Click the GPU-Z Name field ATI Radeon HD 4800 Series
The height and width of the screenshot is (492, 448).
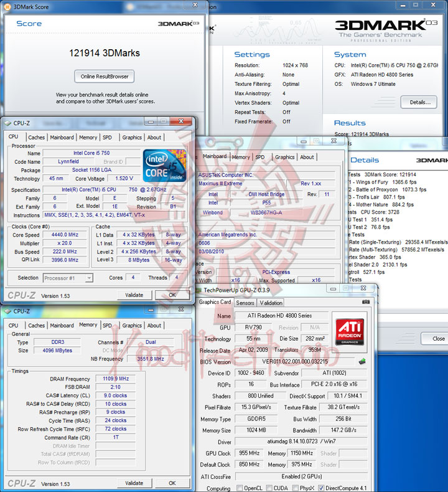tap(281, 316)
